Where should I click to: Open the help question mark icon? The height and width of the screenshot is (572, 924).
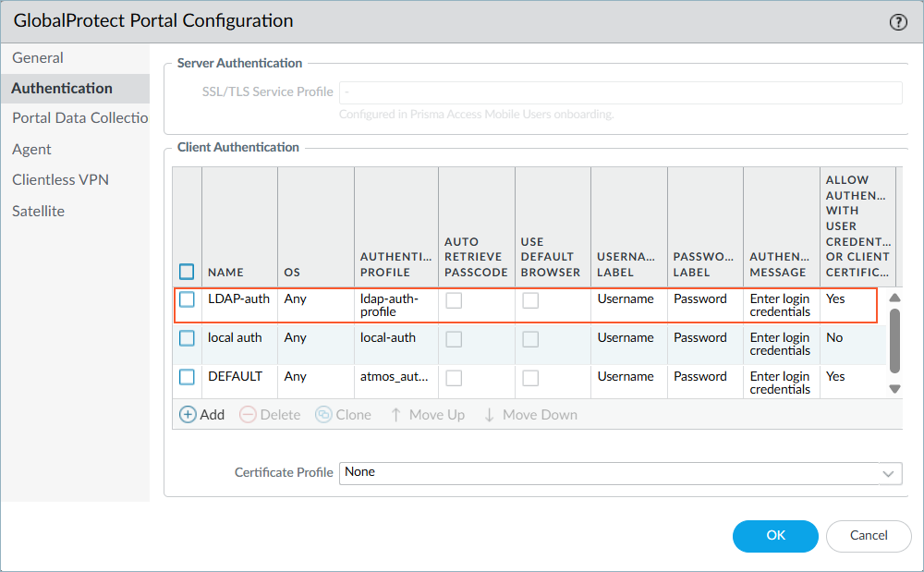click(898, 22)
